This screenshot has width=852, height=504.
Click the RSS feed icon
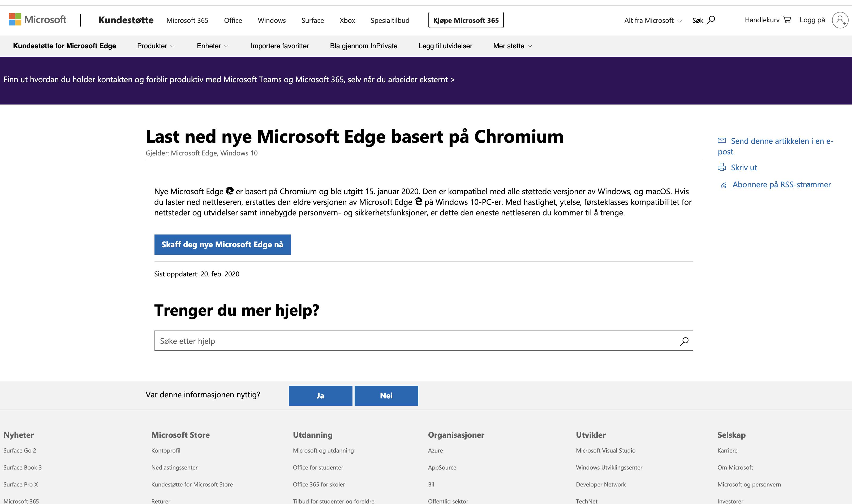(724, 185)
